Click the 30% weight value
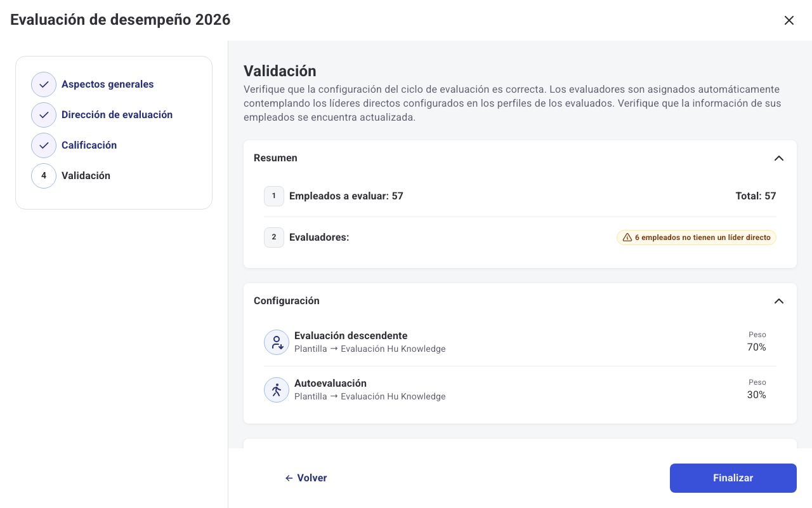The image size is (812, 508). (x=757, y=395)
